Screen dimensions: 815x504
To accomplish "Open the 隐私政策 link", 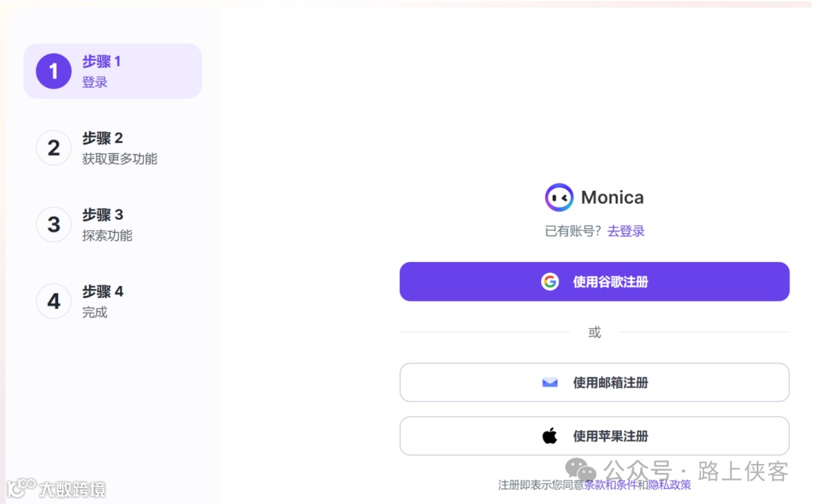I will [x=669, y=485].
